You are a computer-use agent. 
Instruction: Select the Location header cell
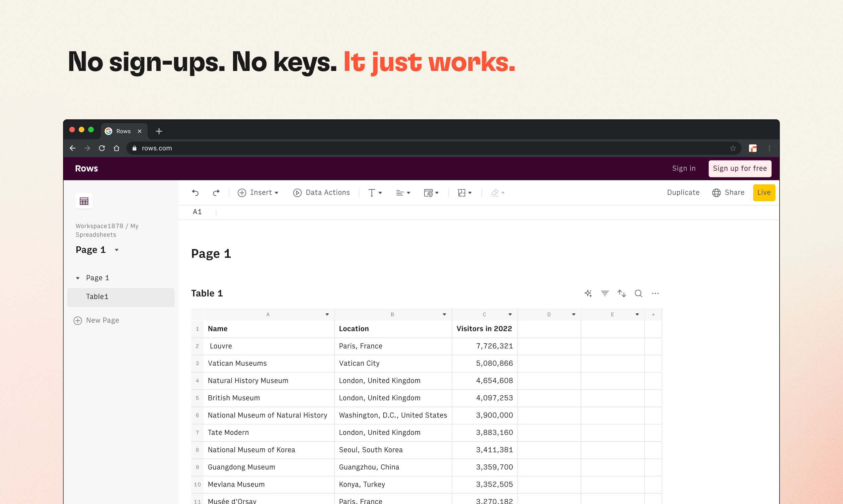pos(393,329)
